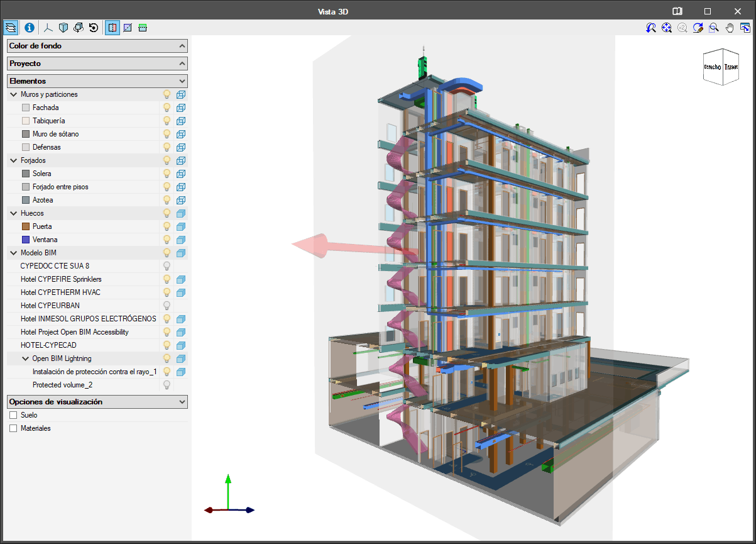Click the previous zoom icon with the blue arrow
This screenshot has height=544, width=756.
(x=651, y=28)
